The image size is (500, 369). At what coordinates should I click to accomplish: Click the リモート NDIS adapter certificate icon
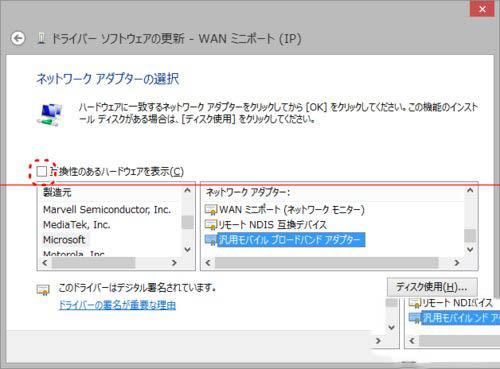tap(211, 225)
